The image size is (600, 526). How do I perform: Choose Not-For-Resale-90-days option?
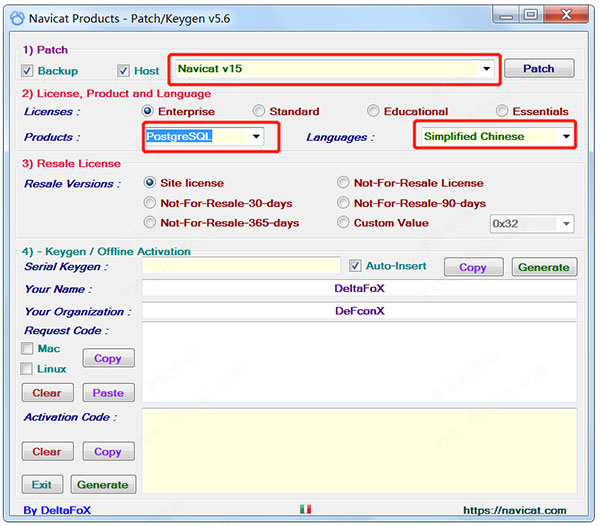pyautogui.click(x=343, y=203)
